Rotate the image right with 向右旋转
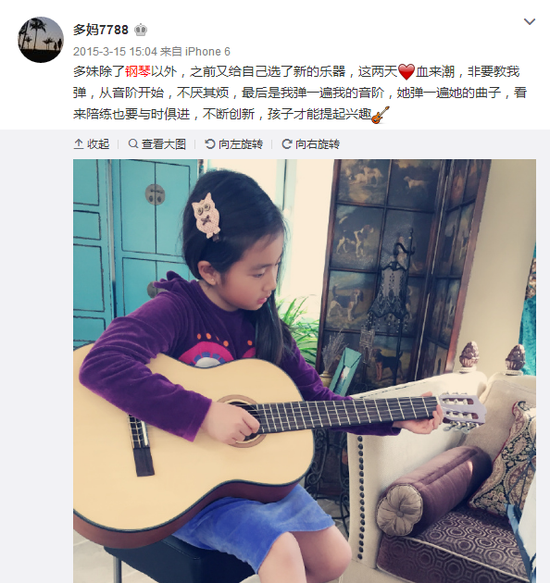 pyautogui.click(x=311, y=144)
